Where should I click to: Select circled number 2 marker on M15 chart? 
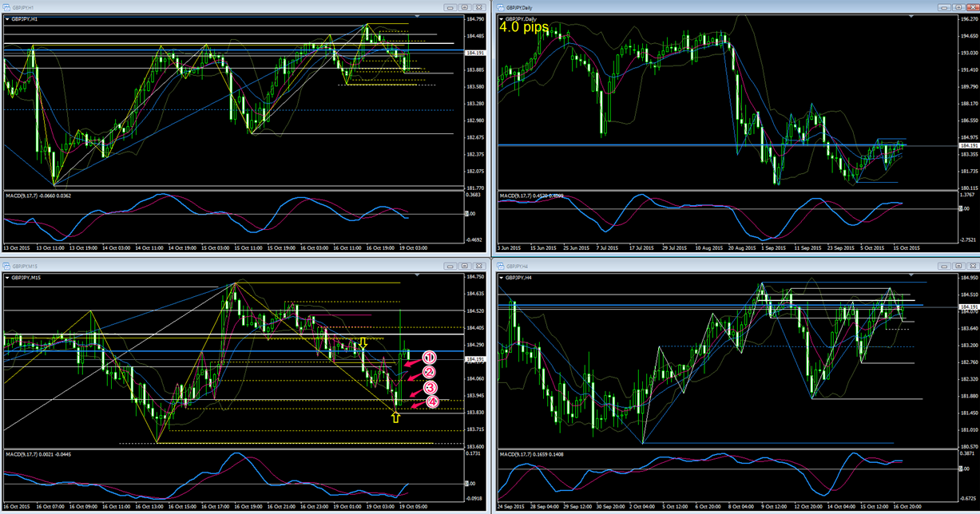[x=429, y=372]
